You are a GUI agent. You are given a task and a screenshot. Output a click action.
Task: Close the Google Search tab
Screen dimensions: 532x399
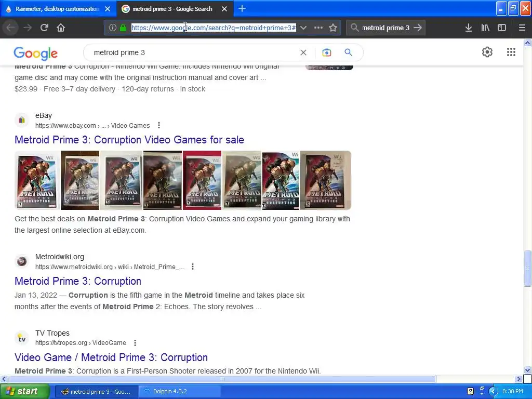224,9
